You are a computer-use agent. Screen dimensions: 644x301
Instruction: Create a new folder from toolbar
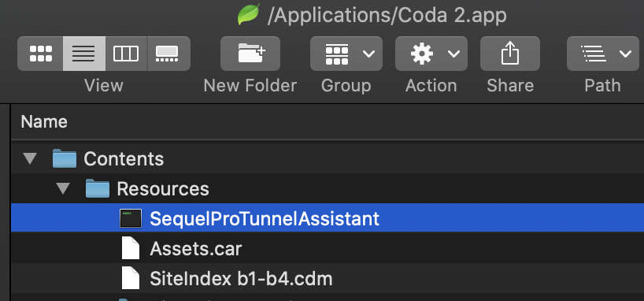pos(250,54)
